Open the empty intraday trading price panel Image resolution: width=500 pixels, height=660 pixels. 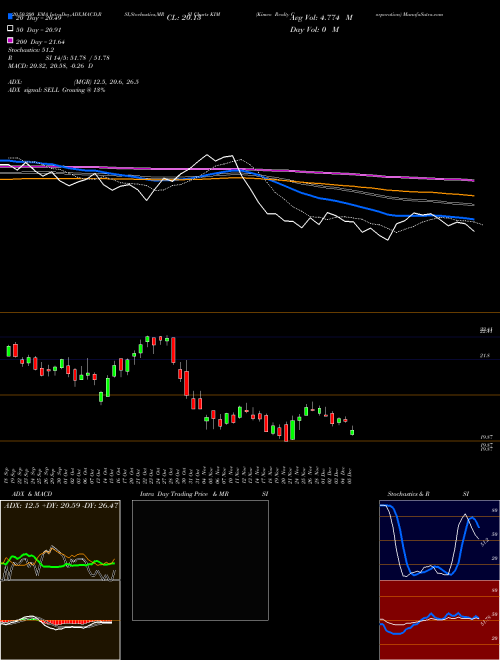click(200, 560)
